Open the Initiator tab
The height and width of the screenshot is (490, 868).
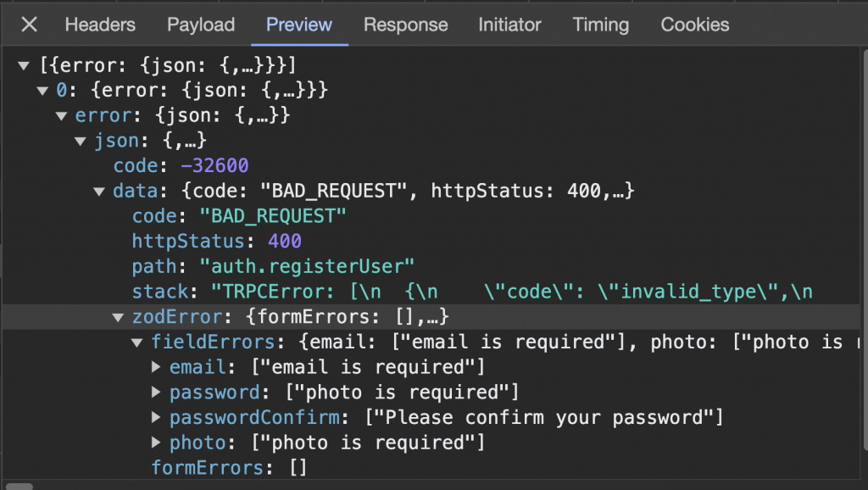click(x=509, y=25)
